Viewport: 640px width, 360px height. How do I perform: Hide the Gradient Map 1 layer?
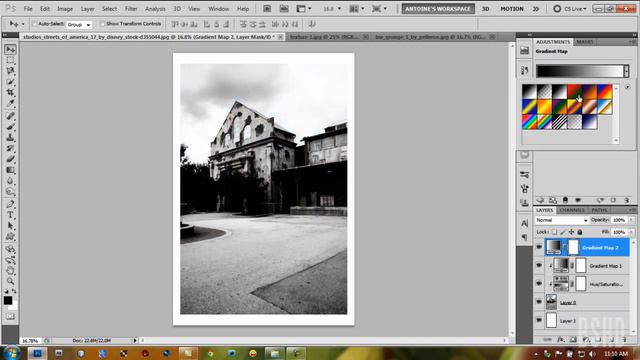point(539,266)
